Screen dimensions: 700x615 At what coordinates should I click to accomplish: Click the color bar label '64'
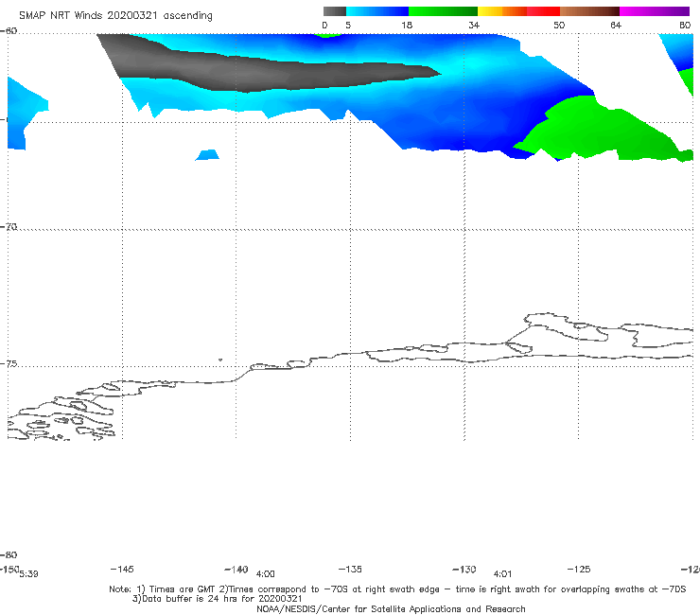[616, 25]
